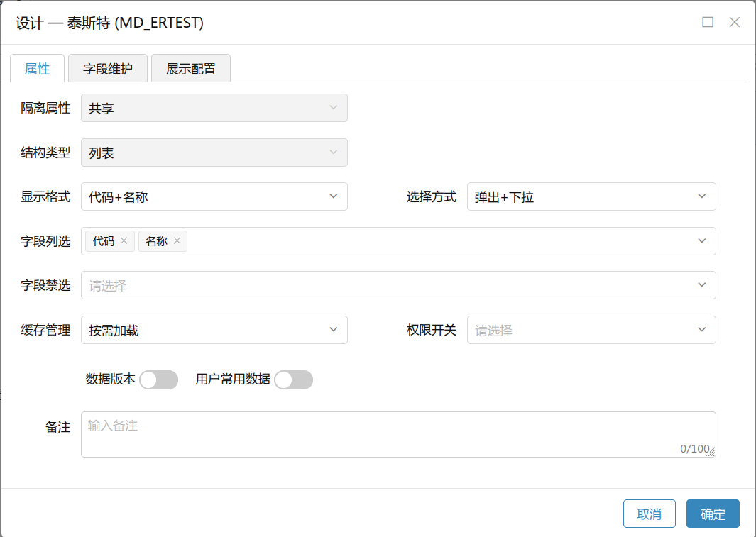
Task: Click the 字段列选 dropdown arrow
Action: pos(701,241)
